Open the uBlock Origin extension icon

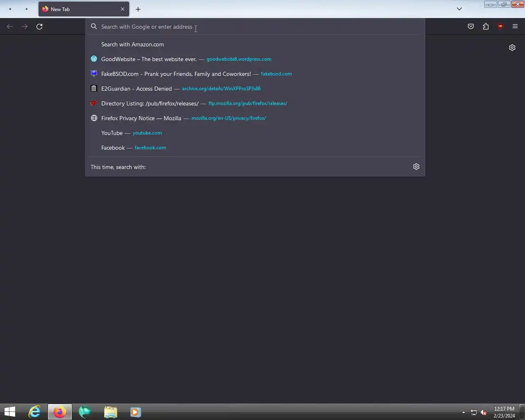(500, 27)
